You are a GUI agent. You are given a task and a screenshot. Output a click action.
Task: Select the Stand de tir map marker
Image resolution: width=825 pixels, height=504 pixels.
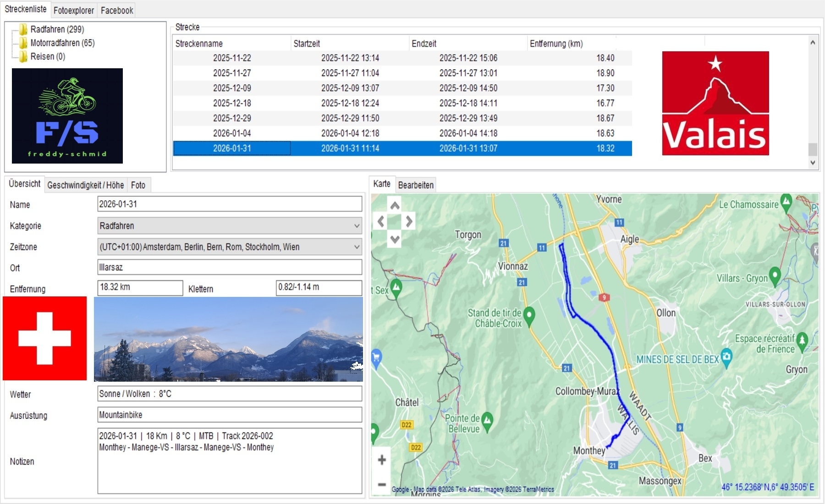point(529,315)
